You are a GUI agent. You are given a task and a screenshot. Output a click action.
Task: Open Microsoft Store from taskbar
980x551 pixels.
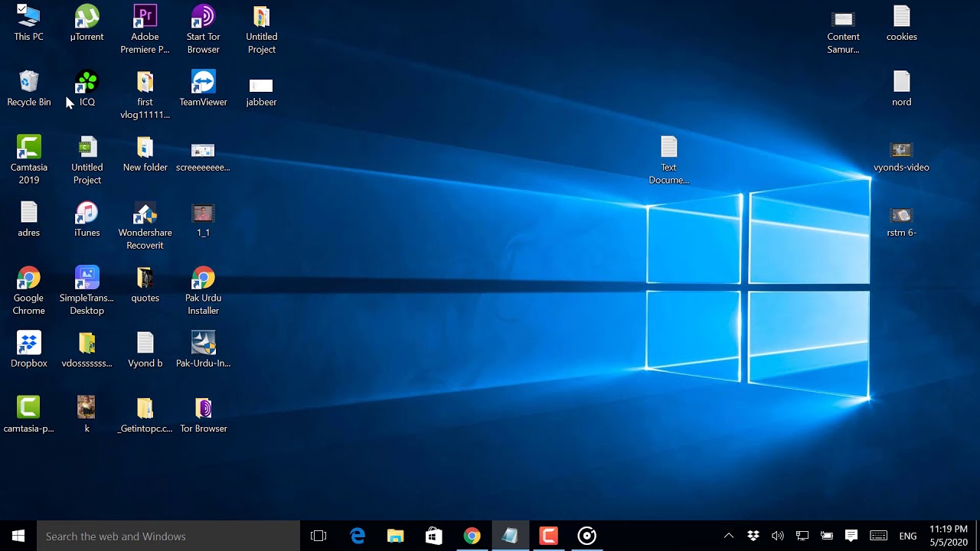tap(433, 536)
